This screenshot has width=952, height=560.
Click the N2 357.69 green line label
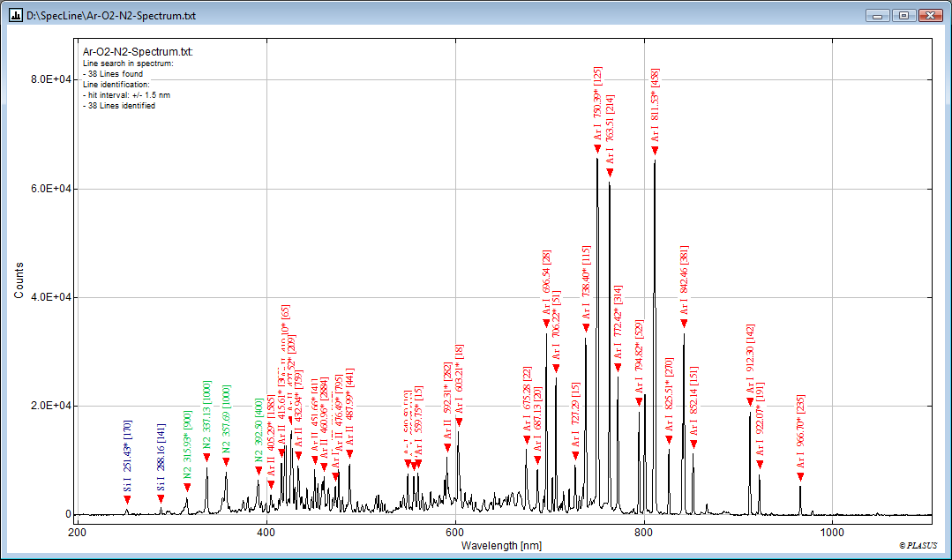pyautogui.click(x=226, y=419)
